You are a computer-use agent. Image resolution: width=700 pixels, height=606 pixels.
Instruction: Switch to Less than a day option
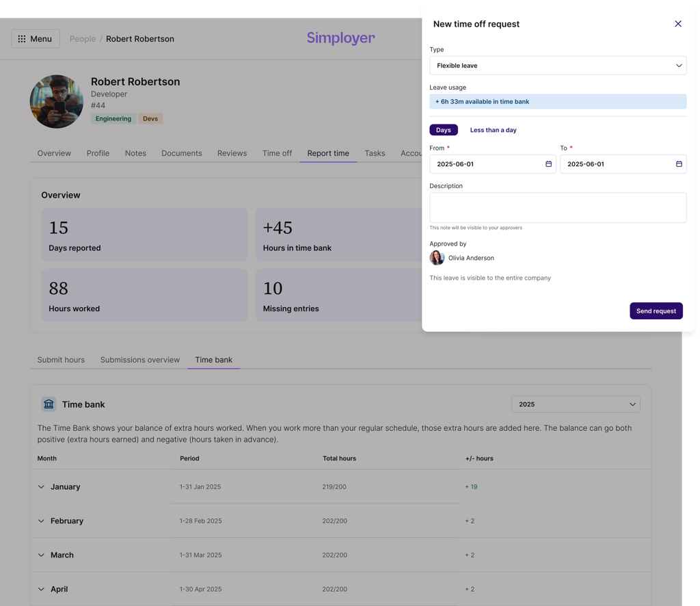(493, 130)
